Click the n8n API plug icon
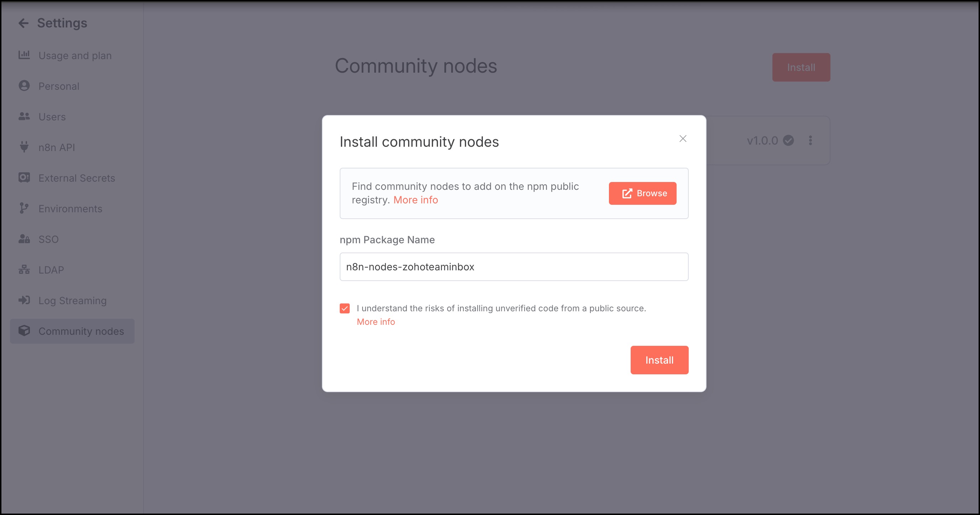The height and width of the screenshot is (515, 980). pyautogui.click(x=24, y=147)
